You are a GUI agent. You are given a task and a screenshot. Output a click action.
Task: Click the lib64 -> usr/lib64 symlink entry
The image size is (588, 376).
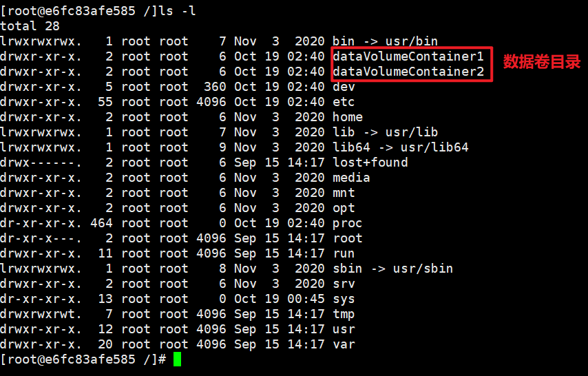[x=401, y=147]
